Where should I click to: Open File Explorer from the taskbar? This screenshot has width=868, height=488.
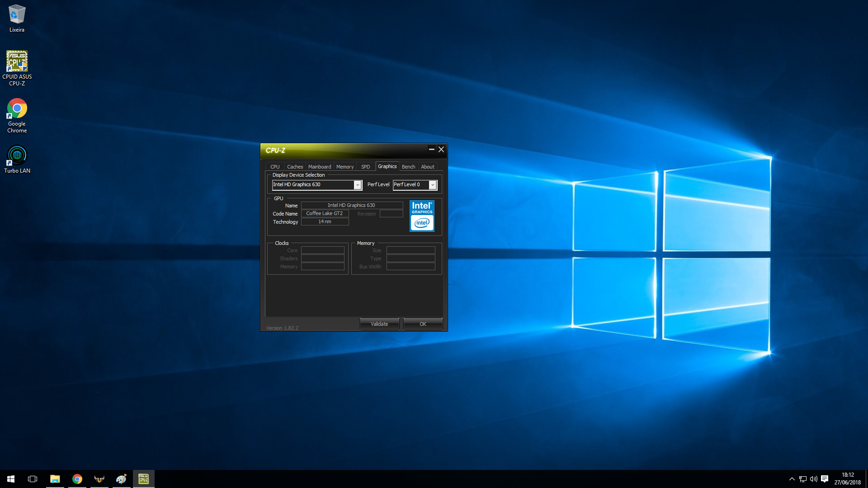click(55, 479)
